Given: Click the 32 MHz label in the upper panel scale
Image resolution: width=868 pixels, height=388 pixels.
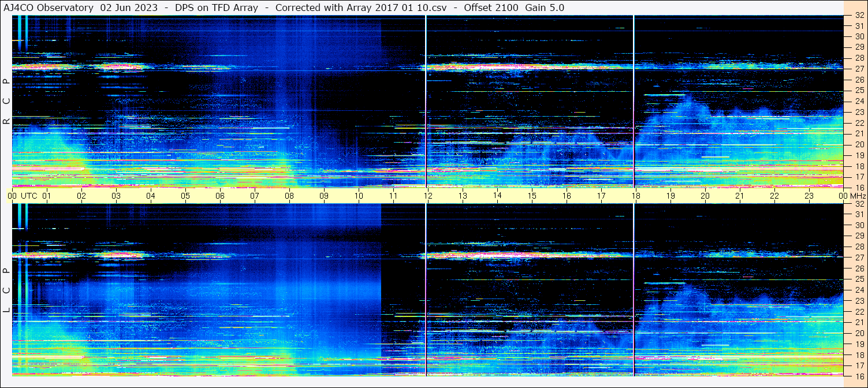Looking at the screenshot, I should point(859,16).
